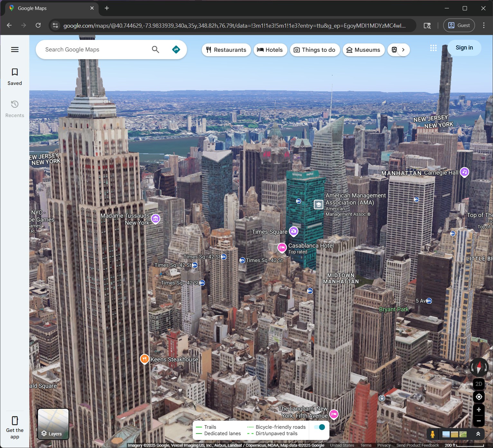Click the browser address bar URL
The width and height of the screenshot is (493, 448).
pos(234,25)
